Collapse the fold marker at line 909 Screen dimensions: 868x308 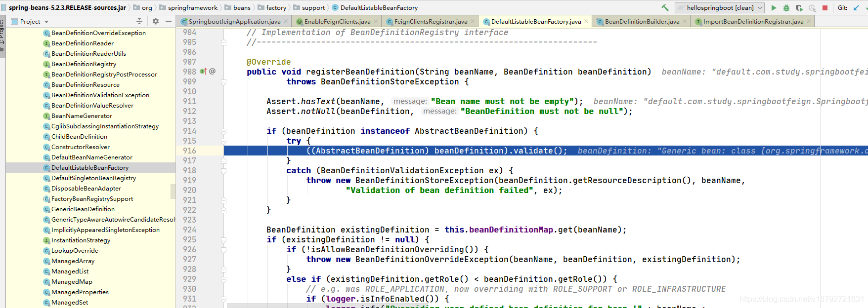[x=223, y=82]
